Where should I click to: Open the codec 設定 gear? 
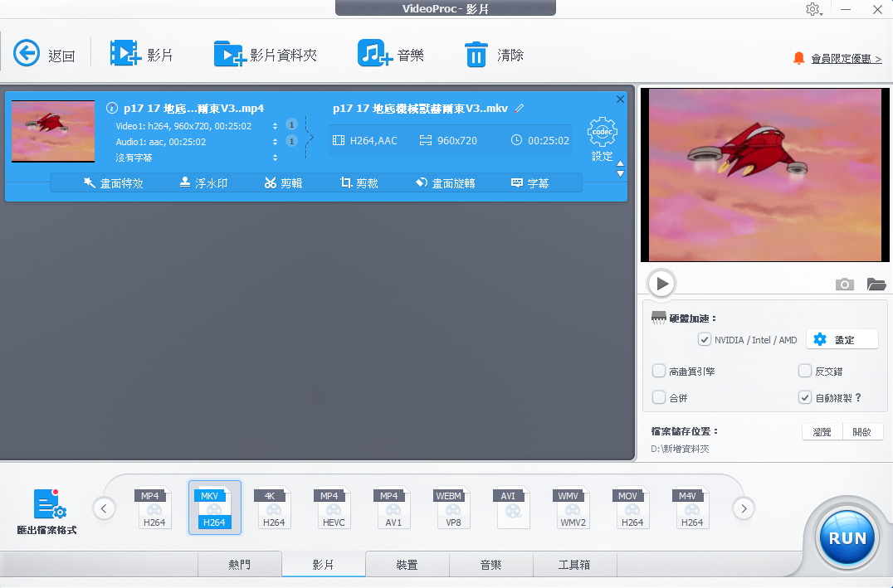602,132
